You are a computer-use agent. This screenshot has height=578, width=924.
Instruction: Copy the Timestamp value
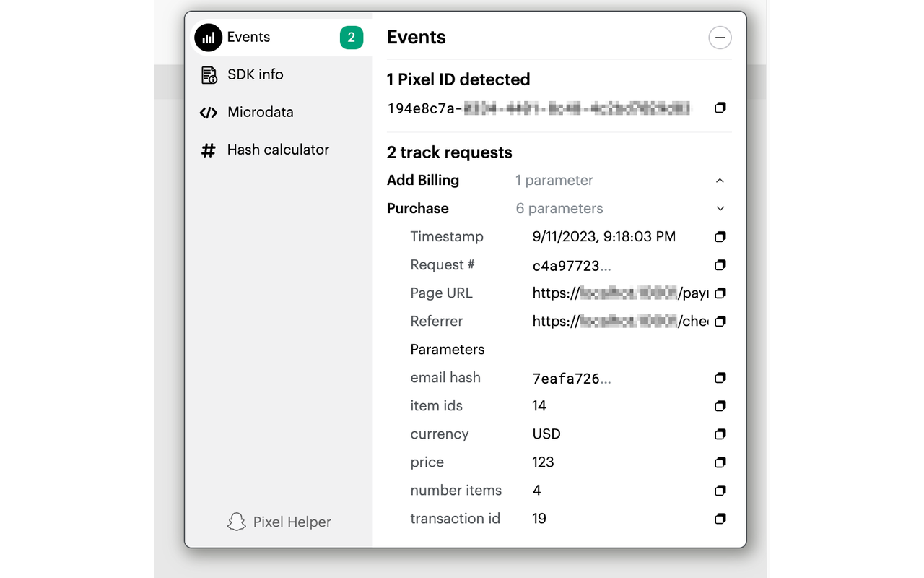(x=720, y=237)
